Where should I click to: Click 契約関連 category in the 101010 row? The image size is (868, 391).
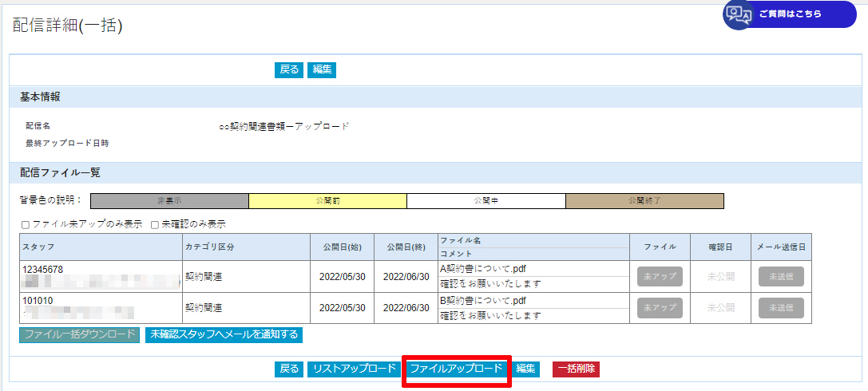(203, 307)
